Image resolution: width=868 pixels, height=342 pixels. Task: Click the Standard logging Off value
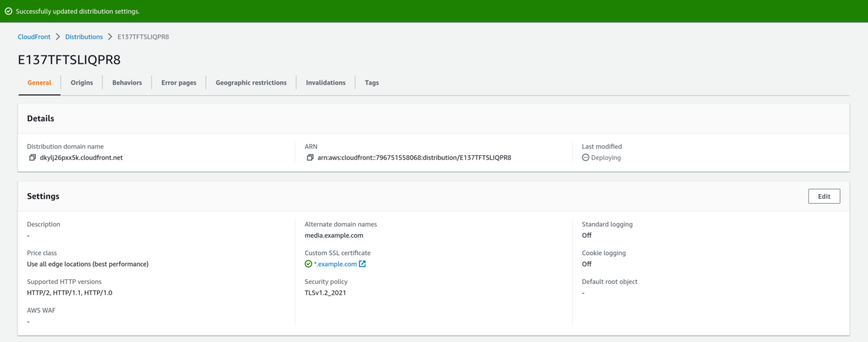pyautogui.click(x=587, y=235)
